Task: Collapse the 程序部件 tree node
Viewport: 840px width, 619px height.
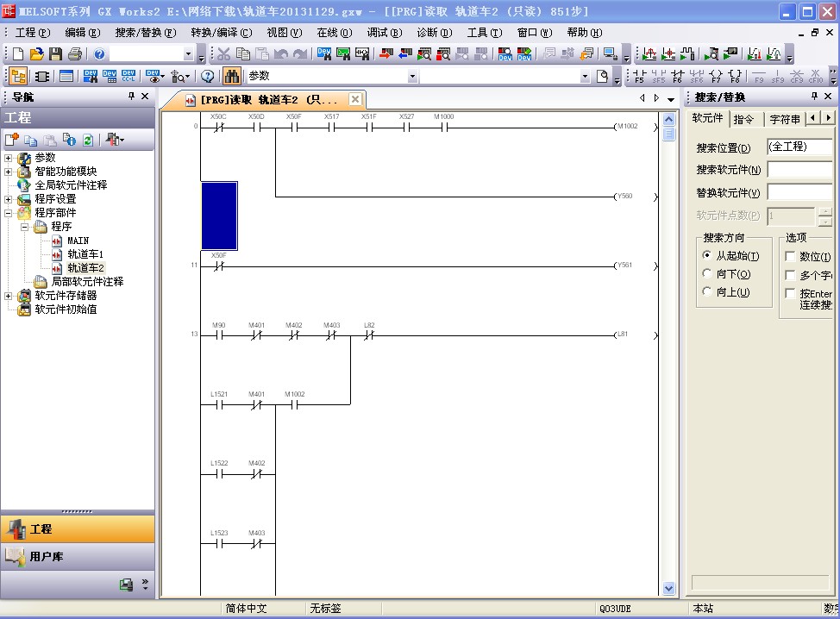Action: [9, 213]
